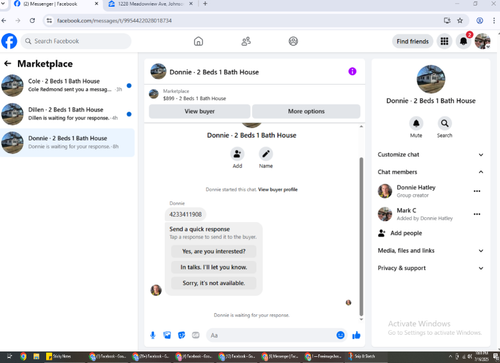
Task: Open the View buyer profile link
Action: (x=278, y=190)
